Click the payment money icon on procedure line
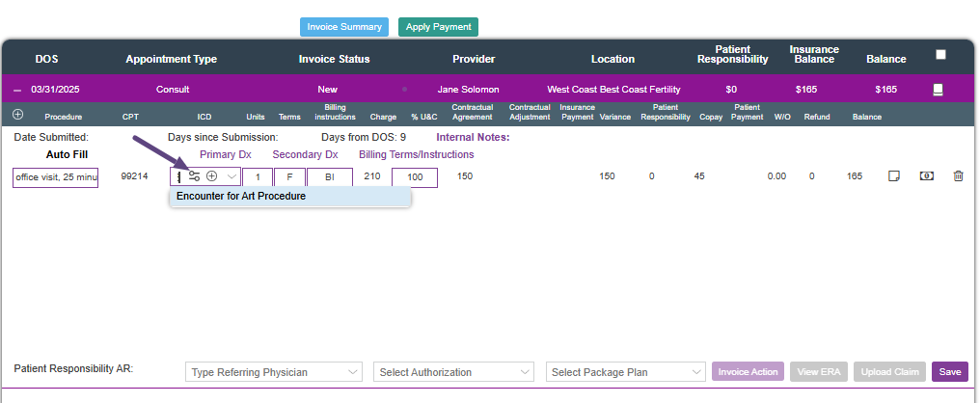Image resolution: width=980 pixels, height=403 pixels. (x=926, y=176)
